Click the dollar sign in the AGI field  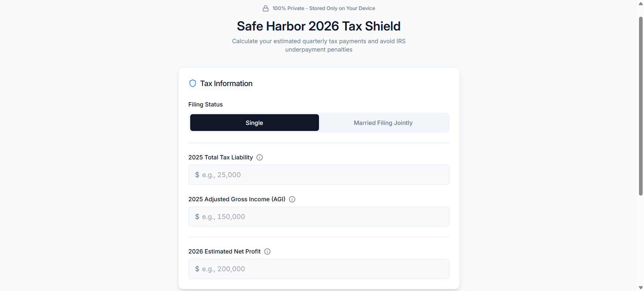coord(197,216)
